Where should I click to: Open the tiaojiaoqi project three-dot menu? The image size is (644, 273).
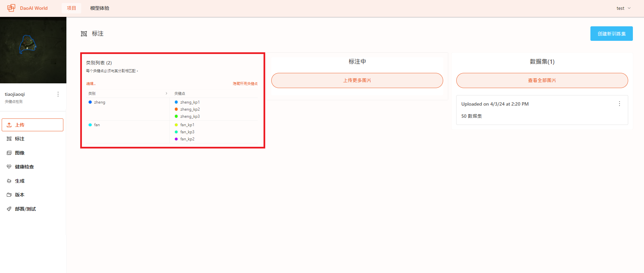[x=58, y=94]
